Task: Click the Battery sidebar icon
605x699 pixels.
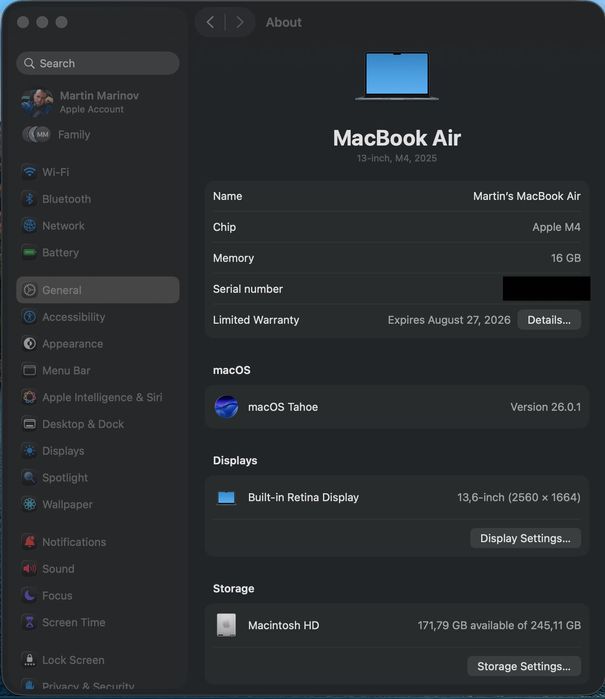Action: tap(29, 252)
